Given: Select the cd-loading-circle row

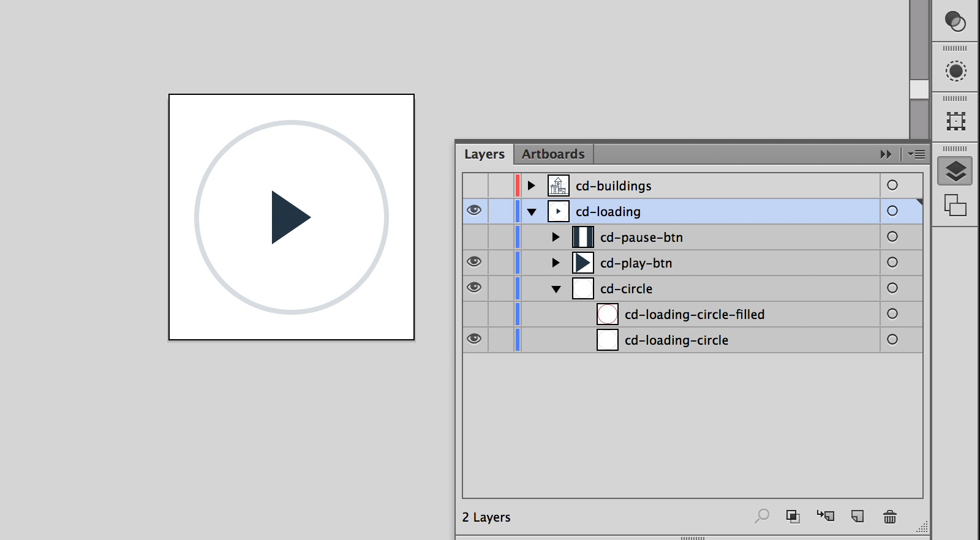Looking at the screenshot, I should tap(692, 340).
